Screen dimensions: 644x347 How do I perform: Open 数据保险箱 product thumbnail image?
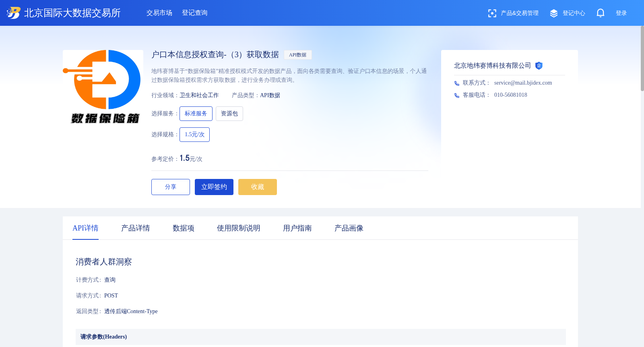click(103, 87)
